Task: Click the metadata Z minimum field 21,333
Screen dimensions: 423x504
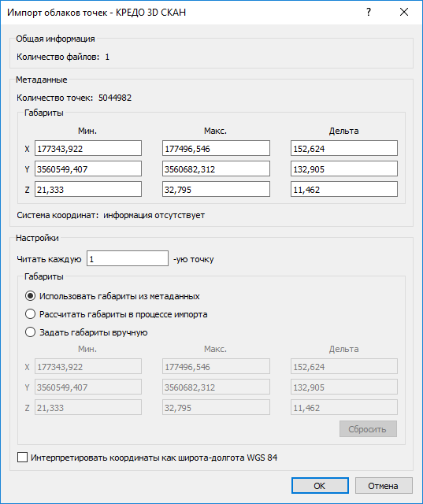Action: point(88,189)
